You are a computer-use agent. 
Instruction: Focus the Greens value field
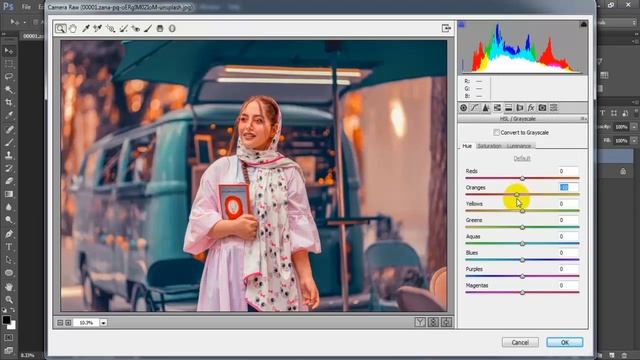pos(568,220)
